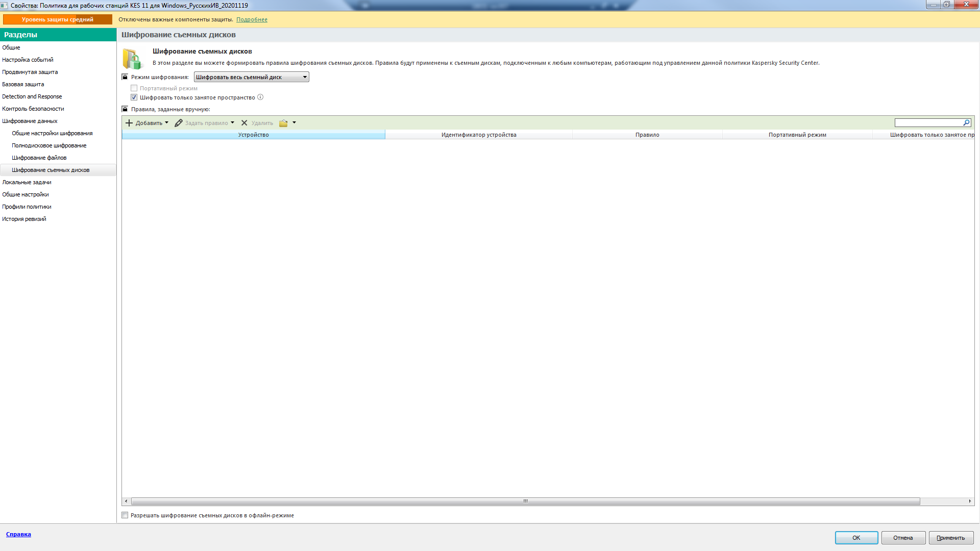Click the 'Применить' button

[x=950, y=538]
